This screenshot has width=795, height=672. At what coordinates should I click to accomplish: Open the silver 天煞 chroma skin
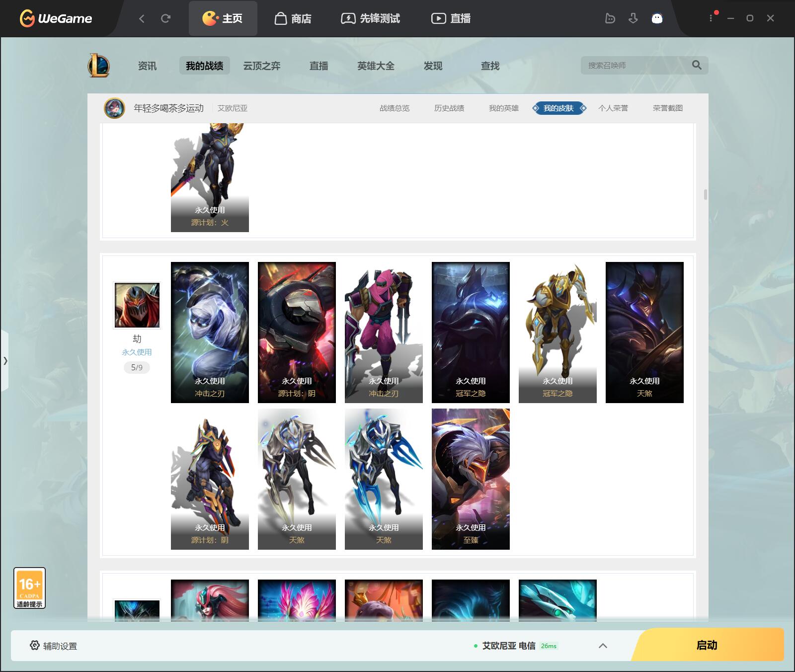pos(297,479)
